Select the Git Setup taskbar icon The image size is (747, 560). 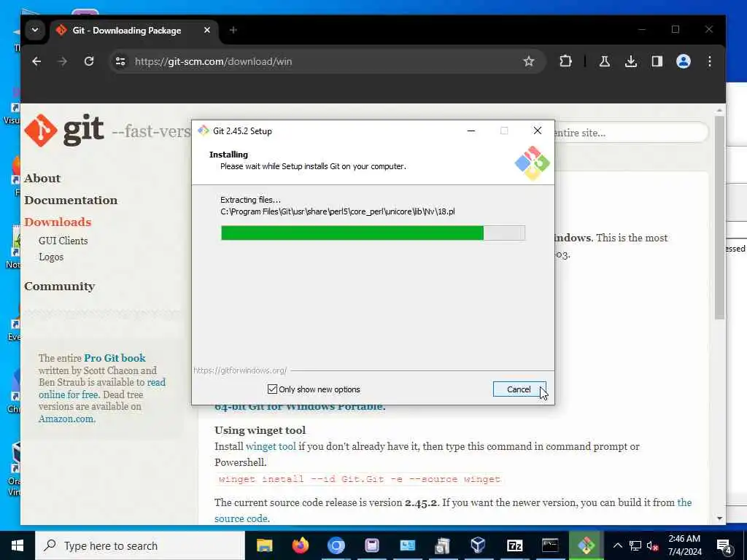coord(586,545)
